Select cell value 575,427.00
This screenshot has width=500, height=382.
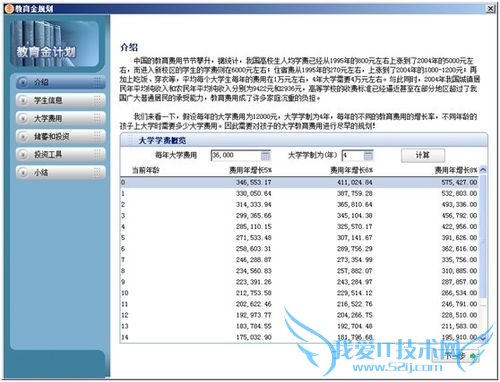(x=459, y=182)
